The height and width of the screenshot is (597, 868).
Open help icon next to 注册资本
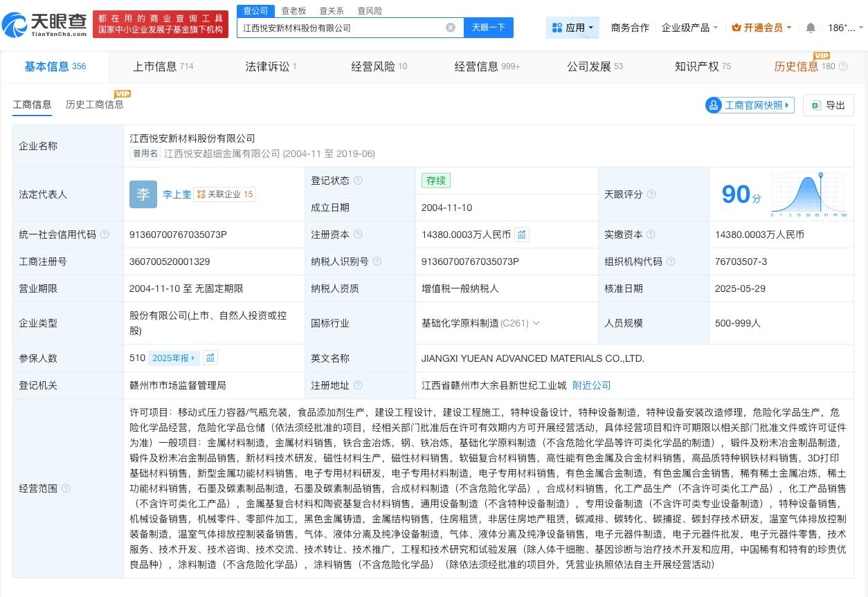coord(358,235)
